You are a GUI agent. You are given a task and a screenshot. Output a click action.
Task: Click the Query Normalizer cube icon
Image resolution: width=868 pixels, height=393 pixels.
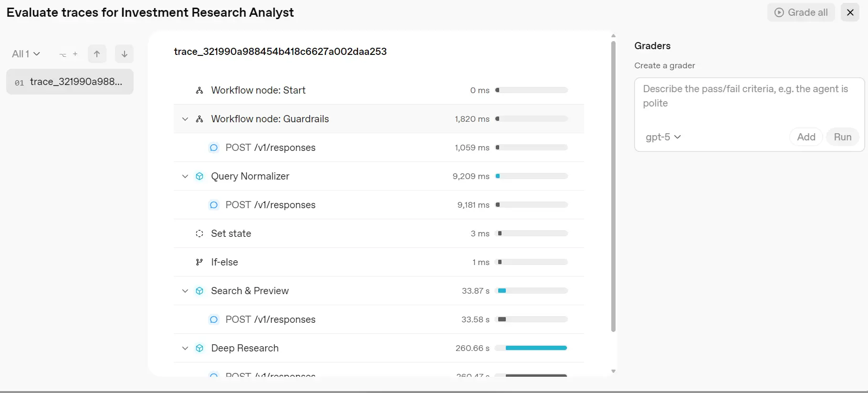[199, 176]
